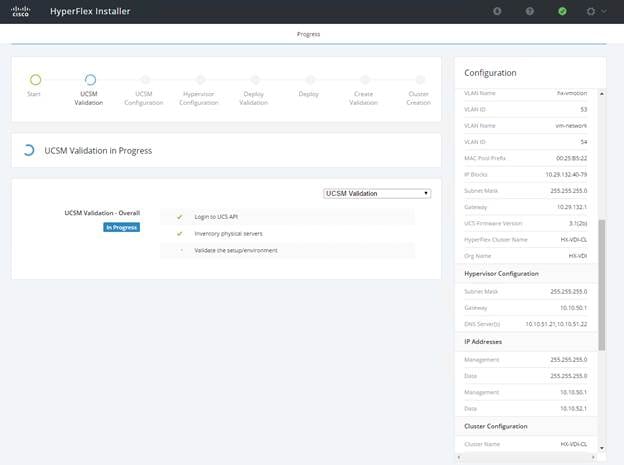The height and width of the screenshot is (465, 624).
Task: Click the Configuration panel heading
Action: coord(490,73)
